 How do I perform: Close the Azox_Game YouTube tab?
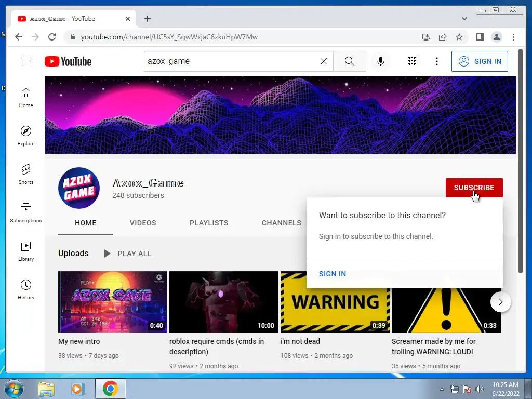pos(128,19)
